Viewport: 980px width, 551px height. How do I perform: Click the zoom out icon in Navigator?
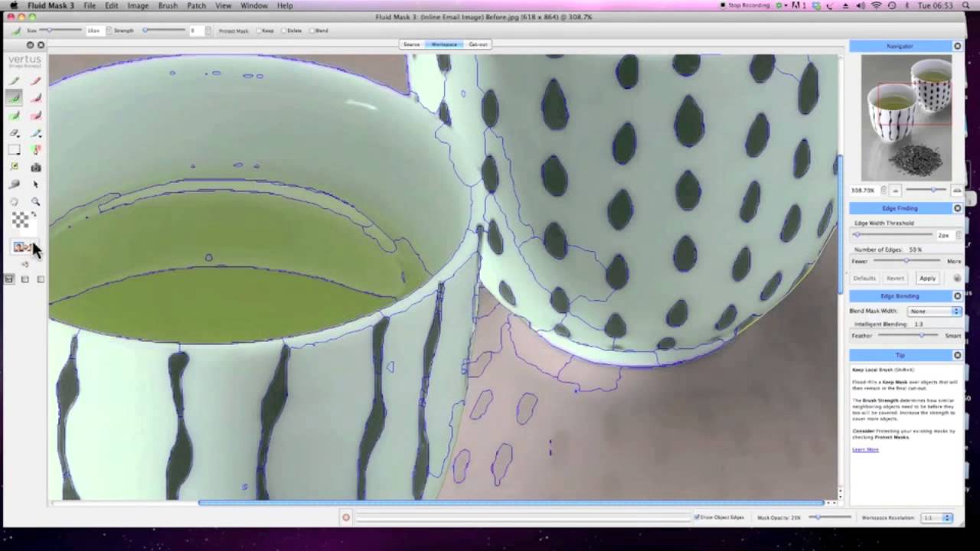(x=895, y=190)
